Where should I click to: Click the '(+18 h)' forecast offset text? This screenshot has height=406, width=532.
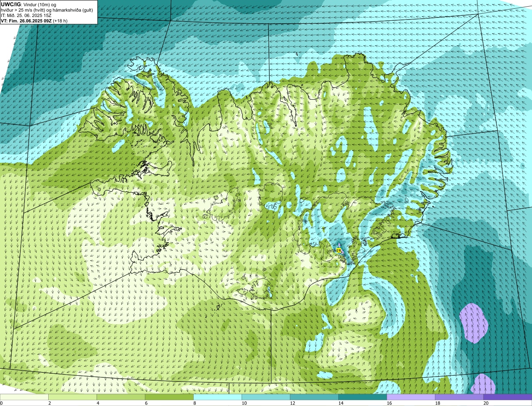tap(60, 20)
